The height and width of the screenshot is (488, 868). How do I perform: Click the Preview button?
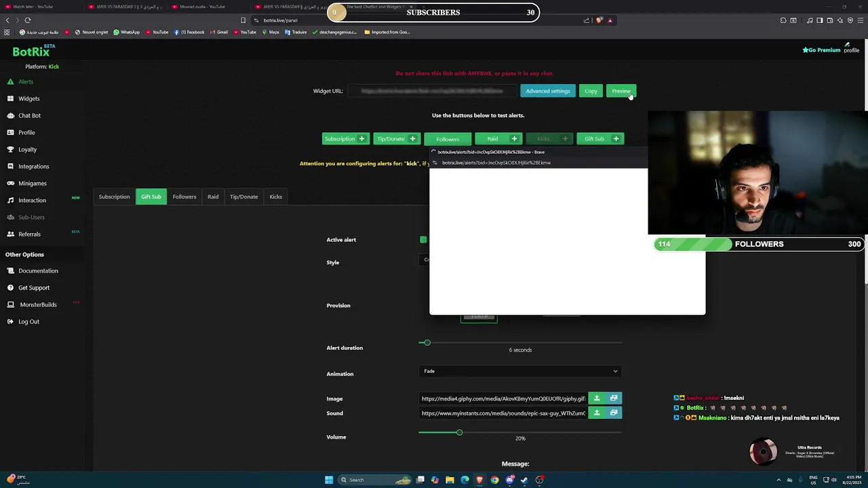coord(621,91)
